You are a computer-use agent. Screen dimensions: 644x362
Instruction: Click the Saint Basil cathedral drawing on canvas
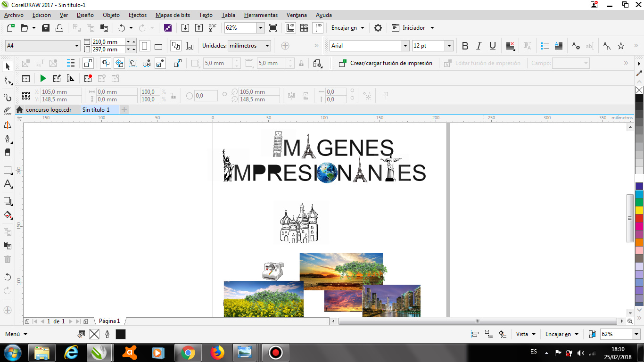tap(301, 222)
